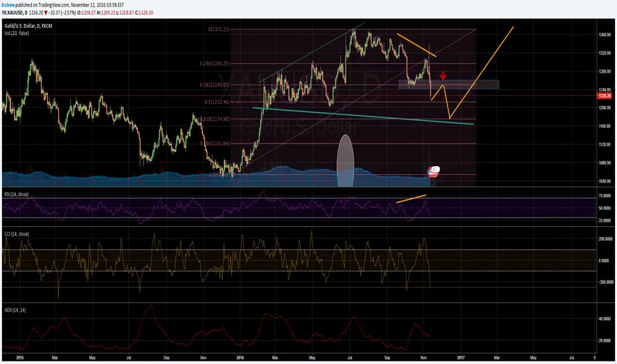The height and width of the screenshot is (364, 617).
Task: Click the Fibonacci 0(1371.23) level label
Action: click(219, 30)
